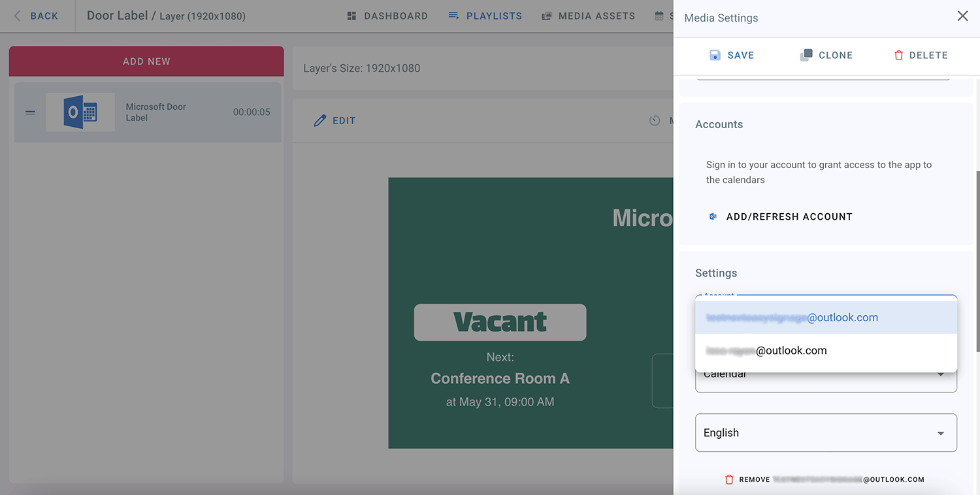Click Remove outlook.com account button

click(825, 479)
